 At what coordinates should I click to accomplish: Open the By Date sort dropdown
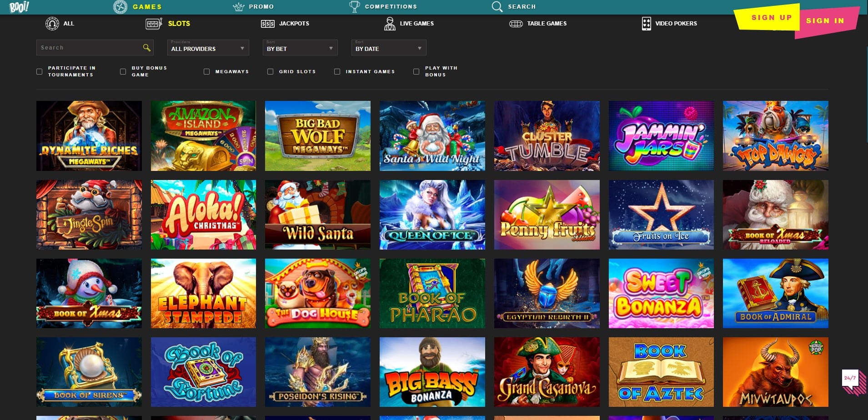[388, 48]
